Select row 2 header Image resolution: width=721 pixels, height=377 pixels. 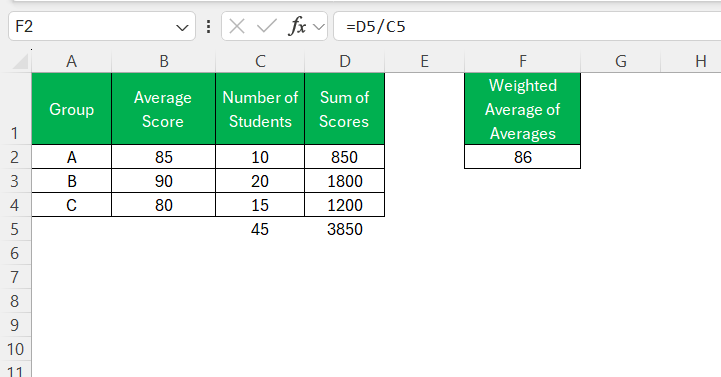16,157
